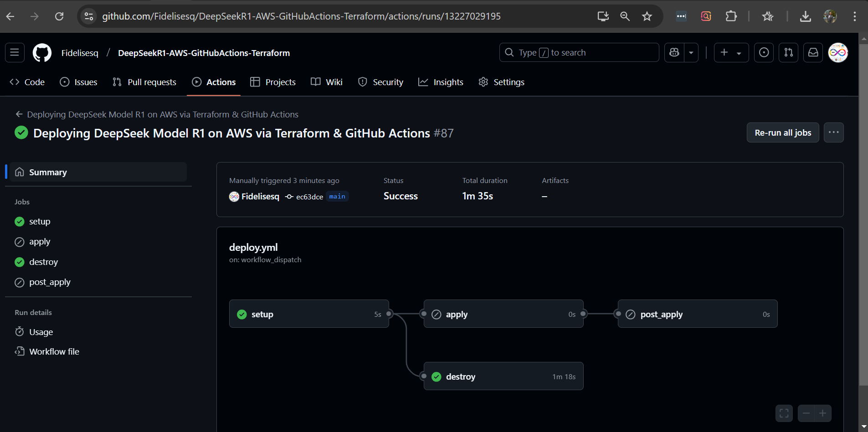
Task: Select Summary in sidebar
Action: [x=98, y=172]
